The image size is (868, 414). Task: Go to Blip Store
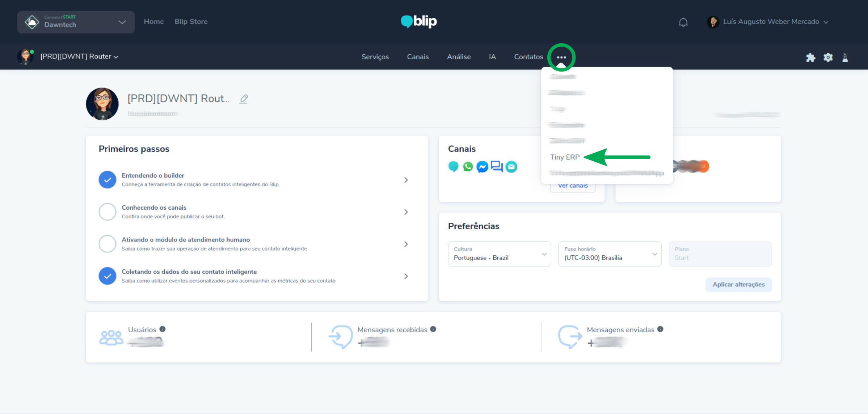tap(191, 22)
